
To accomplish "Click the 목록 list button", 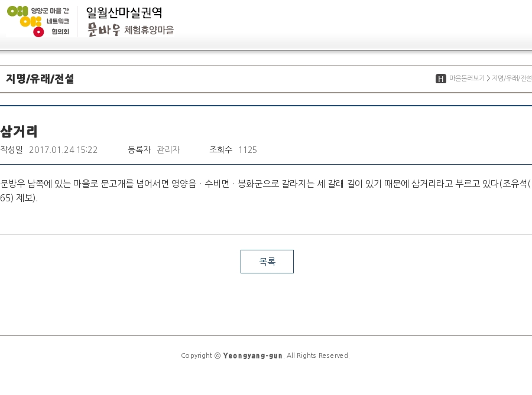I will pos(267,262).
